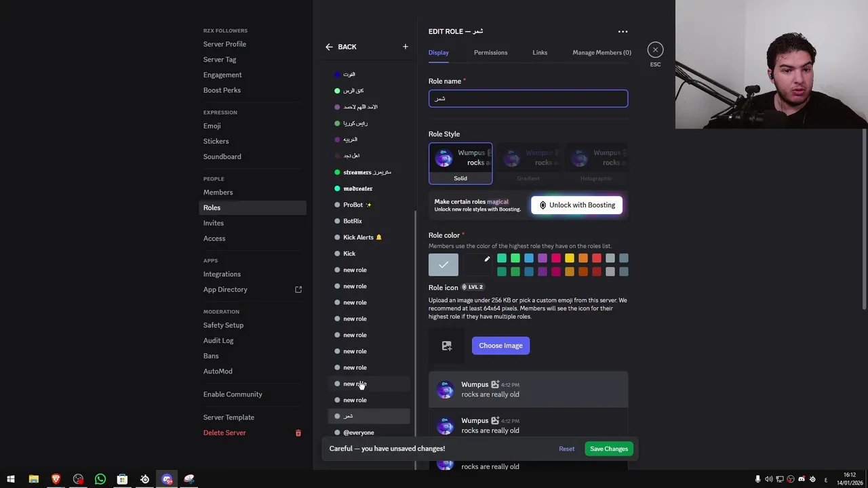Screen dimensions: 868x488
Task: Pick the bright red color swatch
Action: (x=597, y=258)
